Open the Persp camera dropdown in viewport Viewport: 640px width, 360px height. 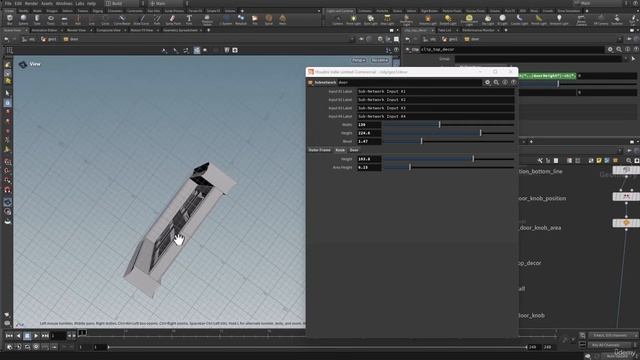coord(359,60)
